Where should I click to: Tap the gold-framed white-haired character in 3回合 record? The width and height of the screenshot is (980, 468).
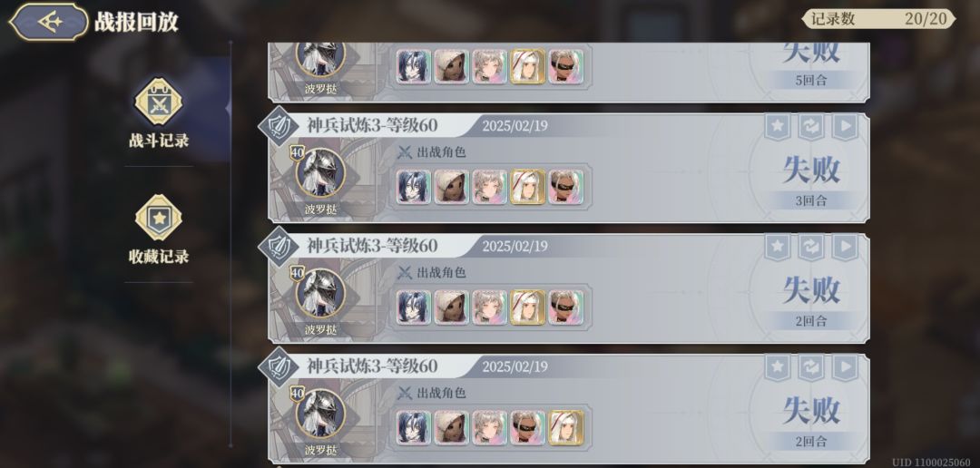[x=527, y=186]
